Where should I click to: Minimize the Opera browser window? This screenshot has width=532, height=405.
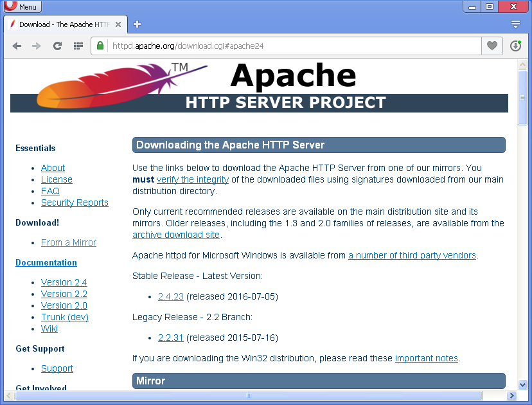tap(472, 6)
